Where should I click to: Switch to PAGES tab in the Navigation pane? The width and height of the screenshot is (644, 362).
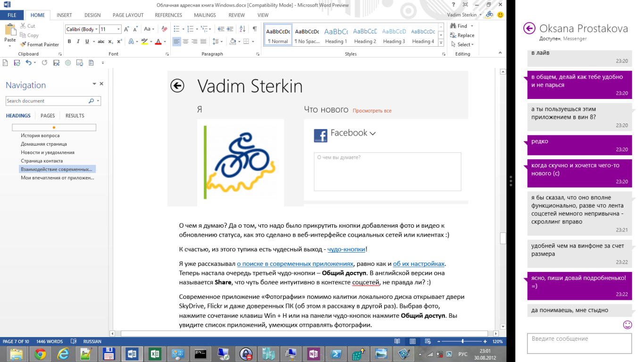48,115
